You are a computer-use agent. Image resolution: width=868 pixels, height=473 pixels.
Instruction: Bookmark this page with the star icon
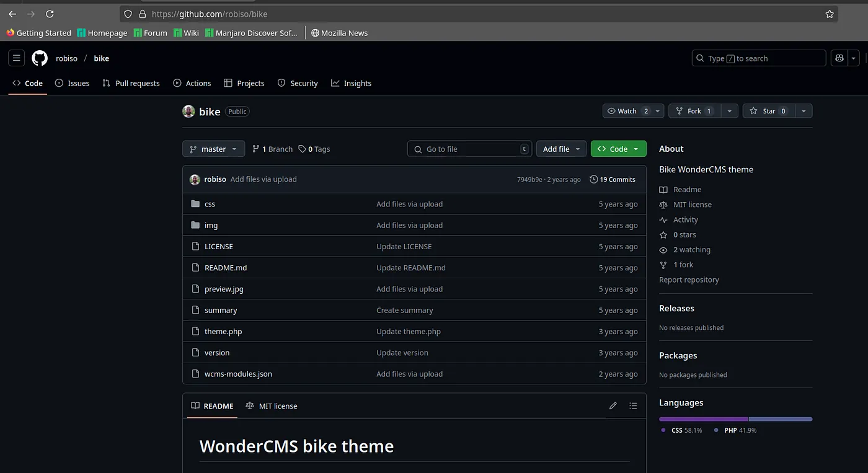[830, 14]
